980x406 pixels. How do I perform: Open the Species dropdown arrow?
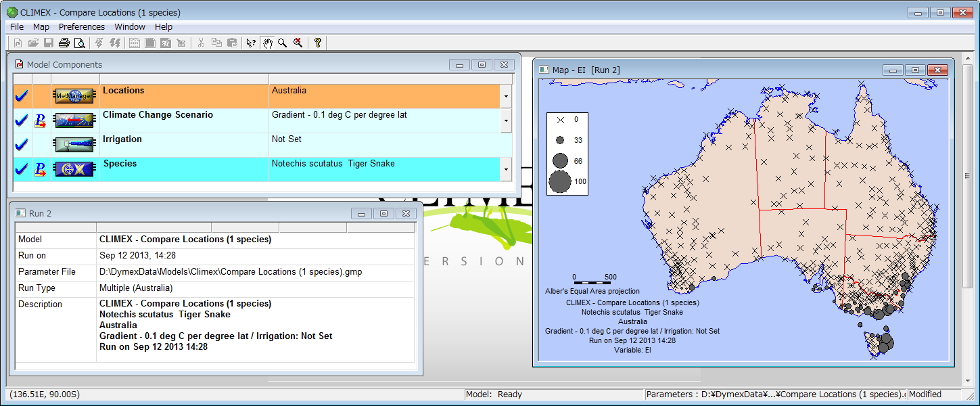(506, 169)
